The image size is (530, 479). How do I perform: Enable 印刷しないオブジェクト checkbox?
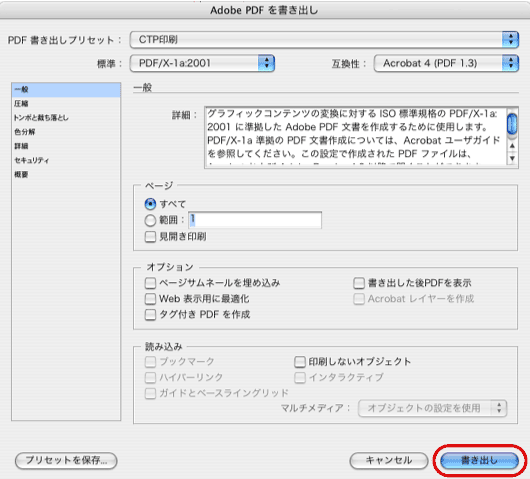pyautogui.click(x=300, y=362)
